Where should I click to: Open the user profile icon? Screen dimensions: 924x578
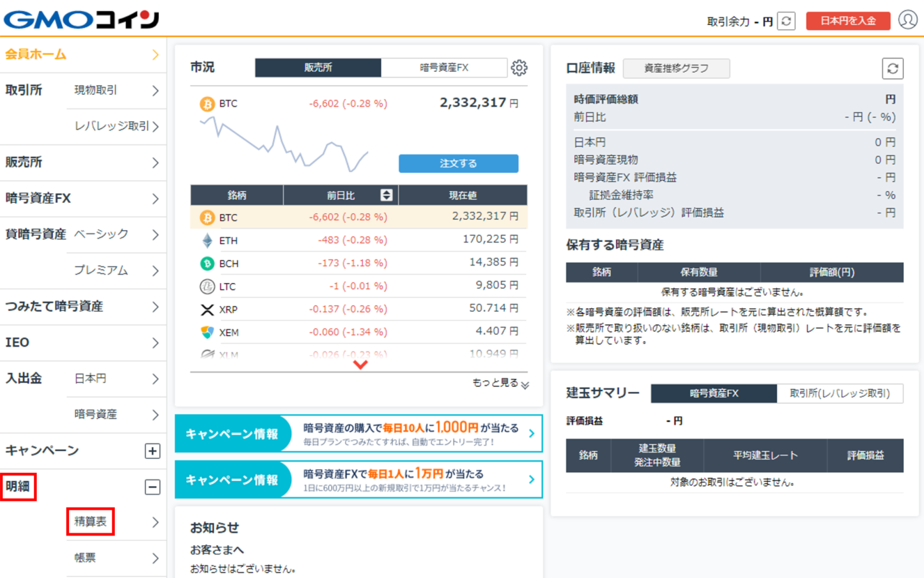[x=907, y=20]
